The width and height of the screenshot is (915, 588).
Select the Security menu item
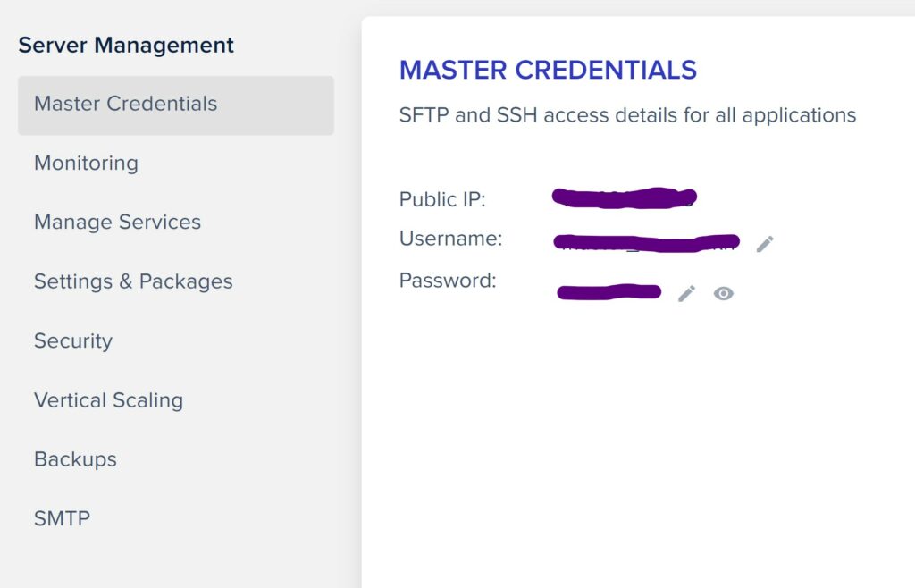click(73, 341)
